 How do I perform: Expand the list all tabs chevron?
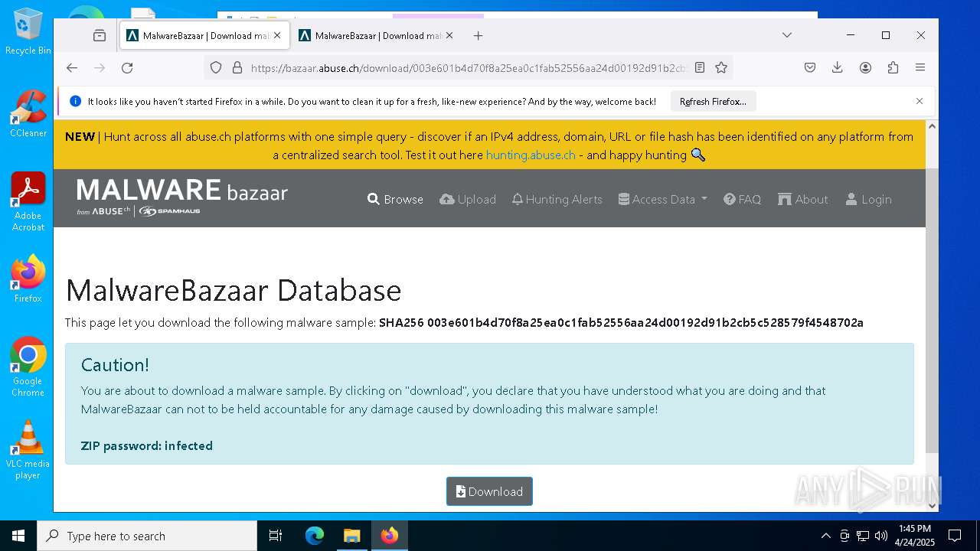(786, 35)
